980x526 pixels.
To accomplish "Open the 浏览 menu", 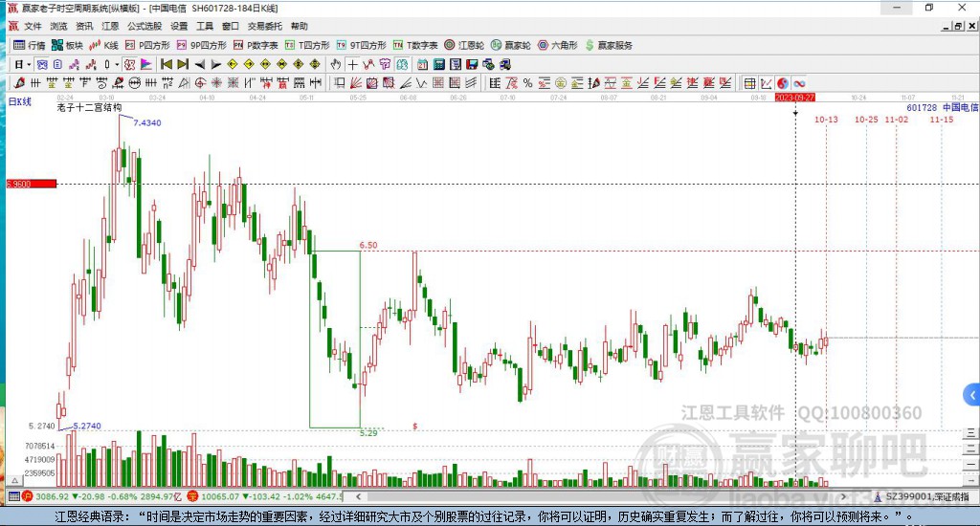I will 58,26.
